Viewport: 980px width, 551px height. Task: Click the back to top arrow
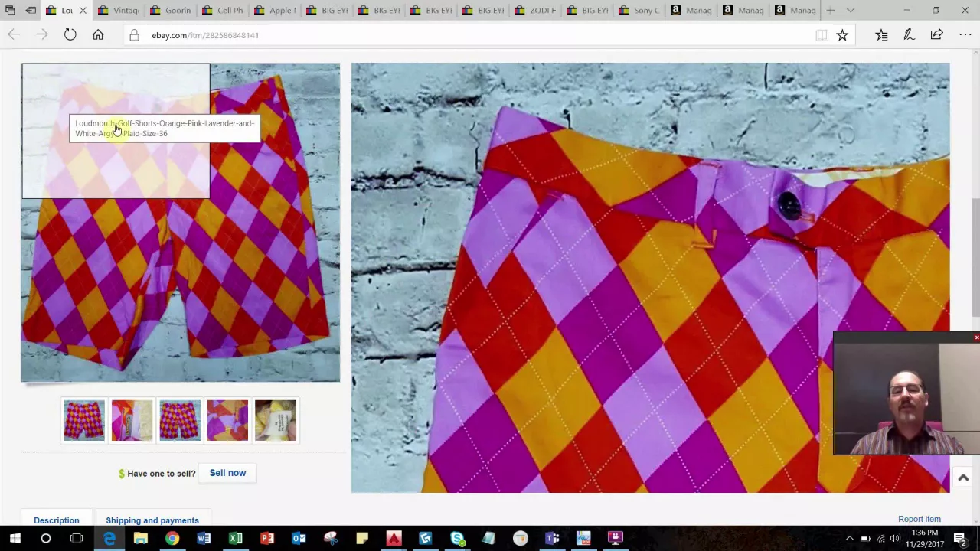963,478
